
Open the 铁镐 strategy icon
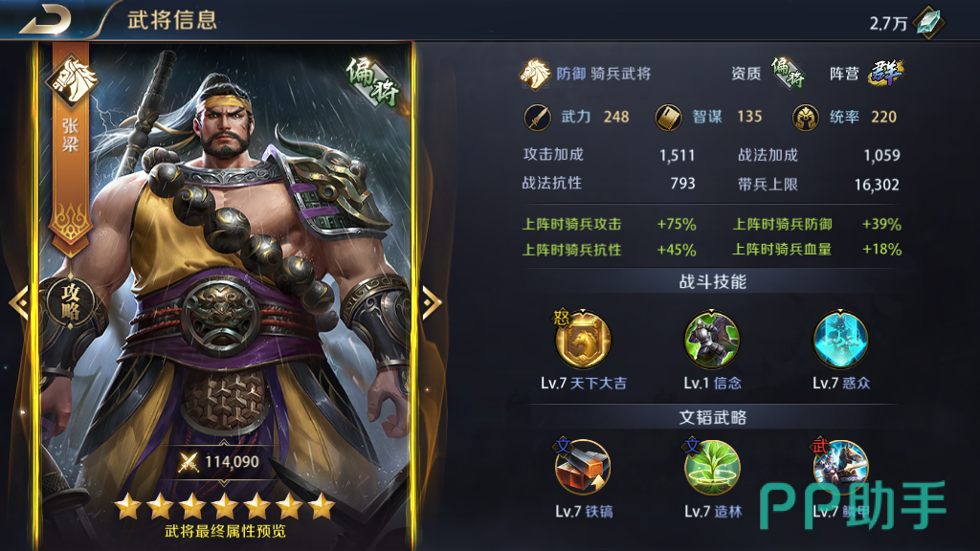click(x=583, y=468)
